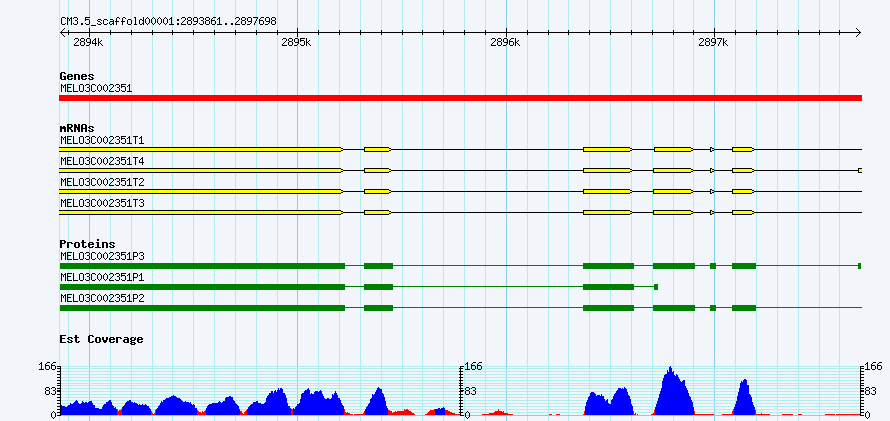Click the ruler's right-pointing arrowhead
Viewport: 890px width, 421px height.
[x=858, y=32]
